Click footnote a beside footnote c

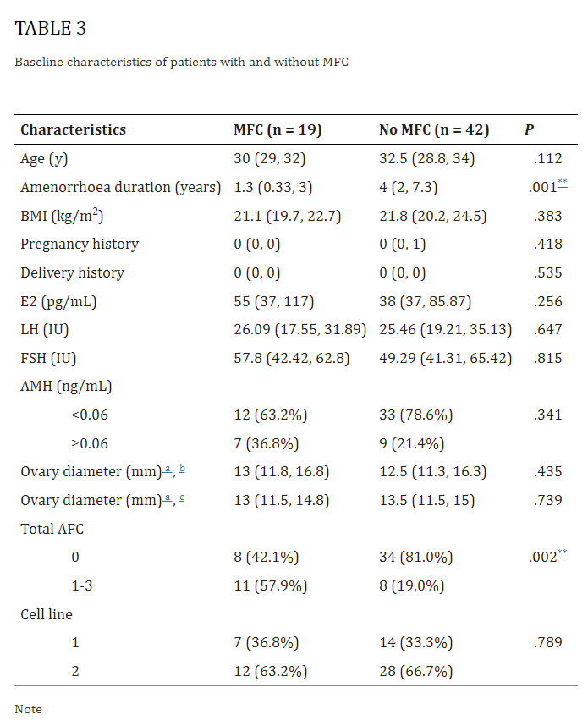168,497
